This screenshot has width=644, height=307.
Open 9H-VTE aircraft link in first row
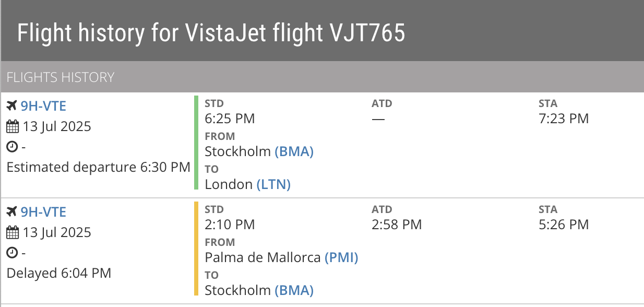(43, 106)
